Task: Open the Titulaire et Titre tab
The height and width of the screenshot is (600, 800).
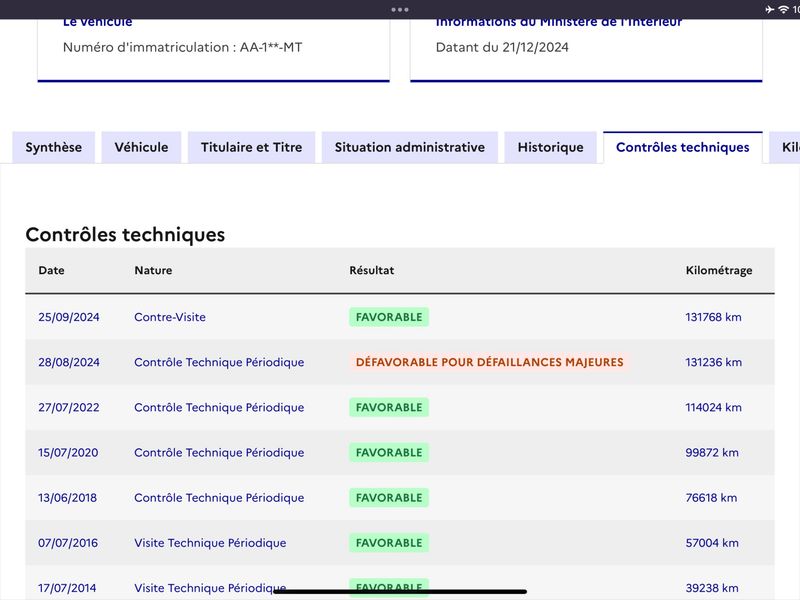Action: [252, 147]
